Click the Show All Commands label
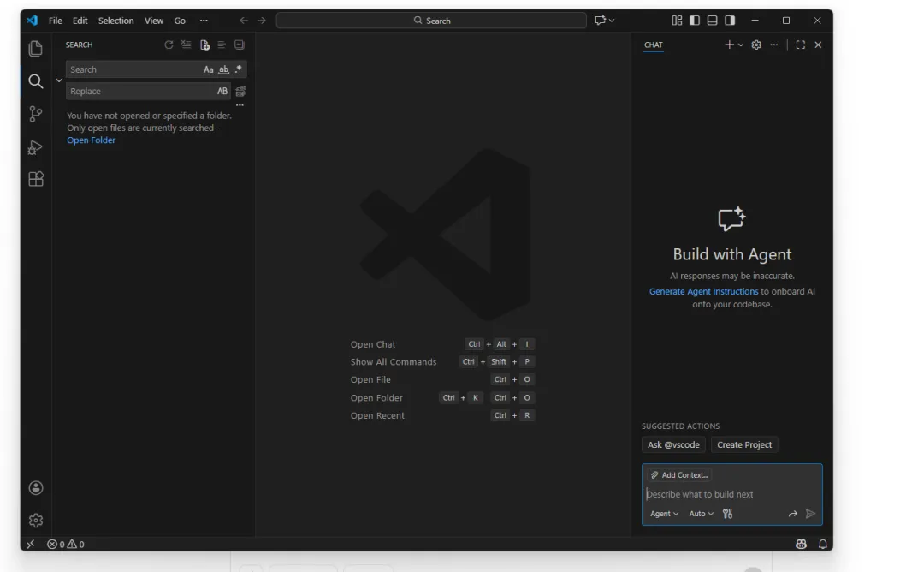Screen dimensions: 924x572 coord(394,362)
